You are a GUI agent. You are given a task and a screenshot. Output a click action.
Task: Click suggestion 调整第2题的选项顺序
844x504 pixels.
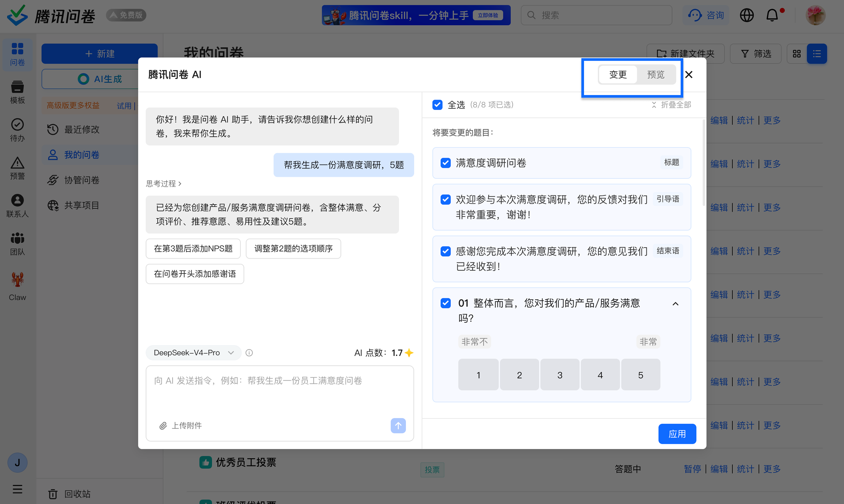click(x=293, y=249)
